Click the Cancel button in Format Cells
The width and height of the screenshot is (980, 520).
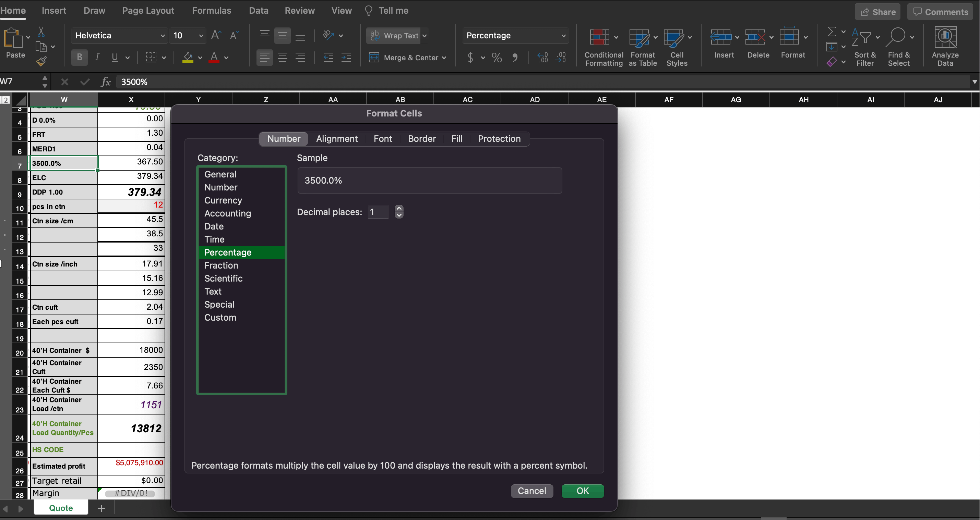click(531, 491)
